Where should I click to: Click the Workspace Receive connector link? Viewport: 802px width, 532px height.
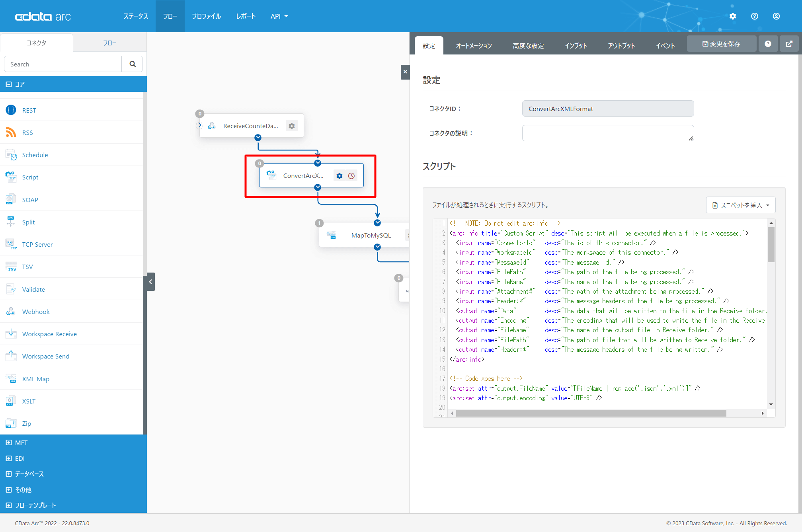[49, 334]
